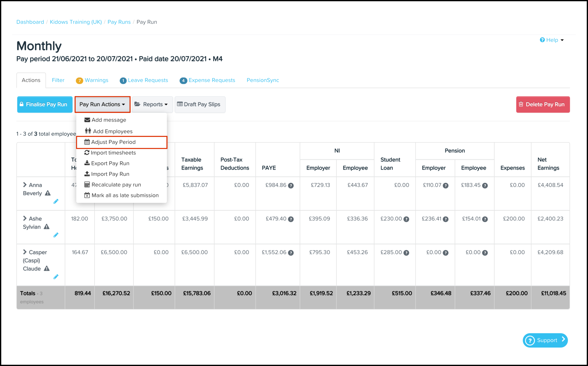
Task: Click the pencil edit icon for Anna Beverly
Action: pos(56,201)
